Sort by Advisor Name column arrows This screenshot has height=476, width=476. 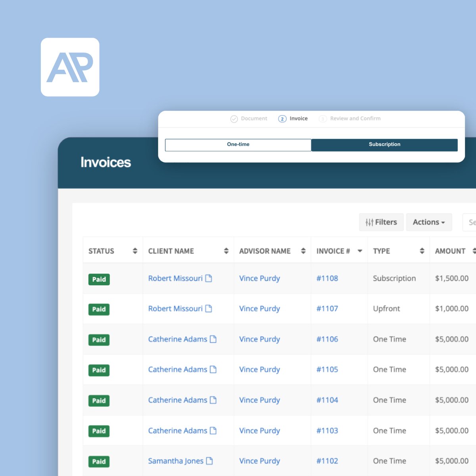click(303, 251)
